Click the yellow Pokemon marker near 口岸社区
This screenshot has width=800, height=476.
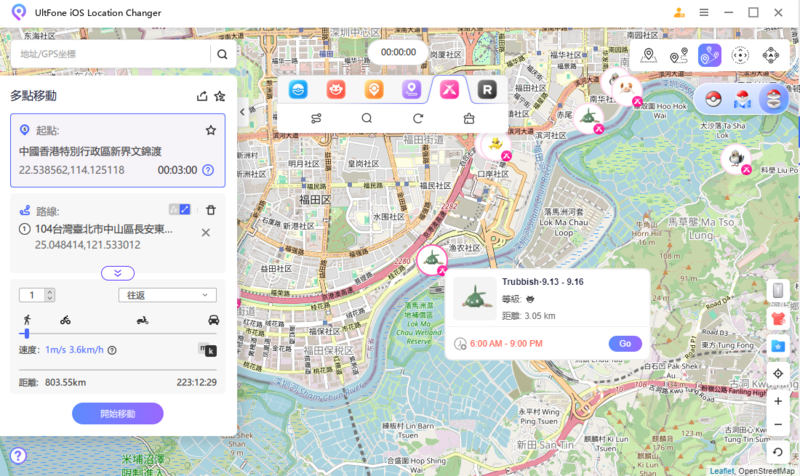495,145
